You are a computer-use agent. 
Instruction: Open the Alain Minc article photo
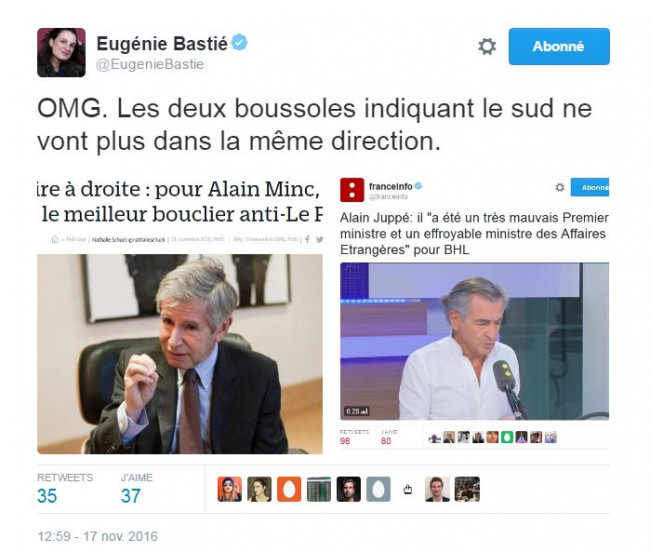(x=180, y=354)
